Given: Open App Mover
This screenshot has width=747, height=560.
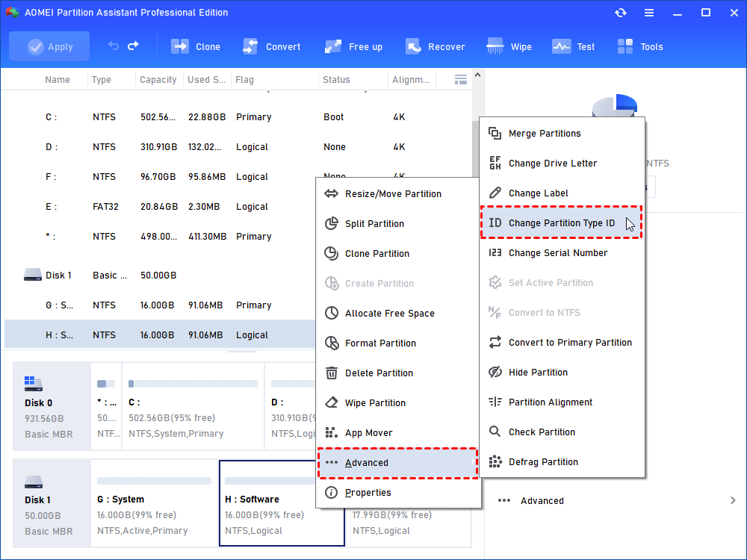Looking at the screenshot, I should (x=398, y=433).
